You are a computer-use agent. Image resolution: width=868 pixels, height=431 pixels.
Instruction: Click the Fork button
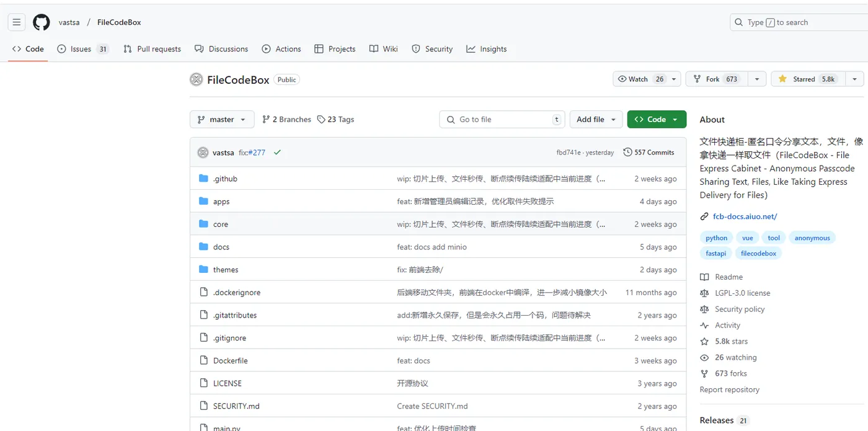[x=716, y=79]
